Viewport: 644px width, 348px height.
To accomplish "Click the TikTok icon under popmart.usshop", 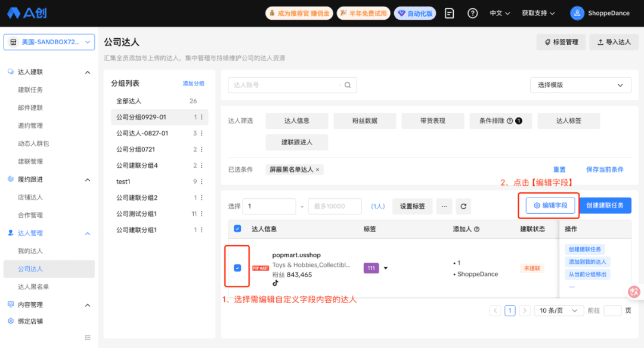I will click(275, 283).
